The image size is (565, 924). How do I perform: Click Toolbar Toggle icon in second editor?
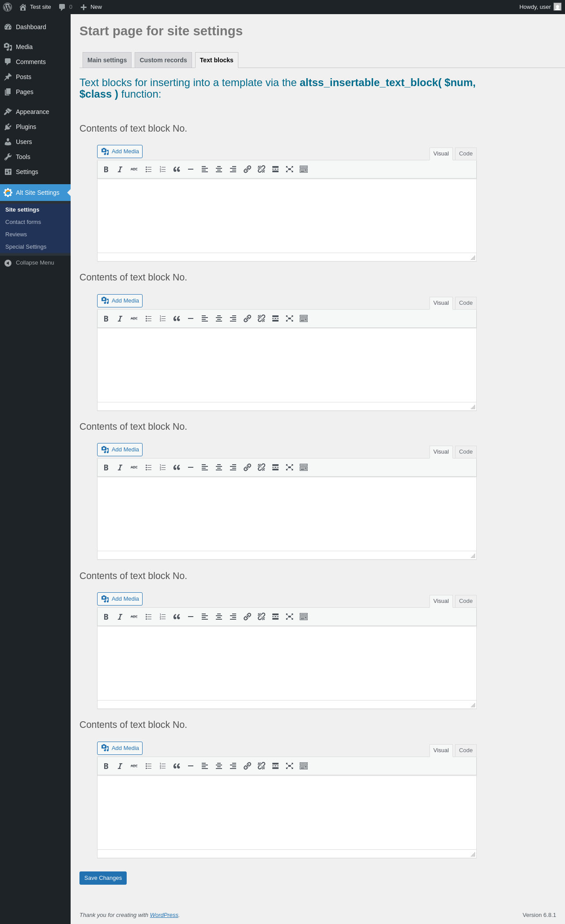(304, 318)
